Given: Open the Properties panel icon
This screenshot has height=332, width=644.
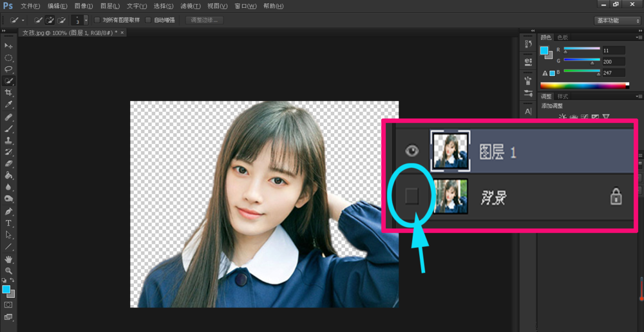Looking at the screenshot, I should coord(528,61).
